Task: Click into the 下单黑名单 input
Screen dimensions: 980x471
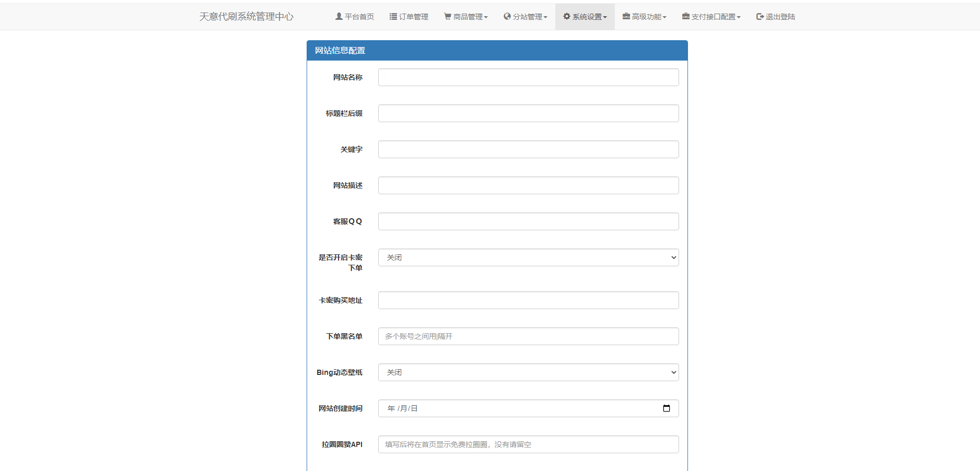Action: pos(528,336)
